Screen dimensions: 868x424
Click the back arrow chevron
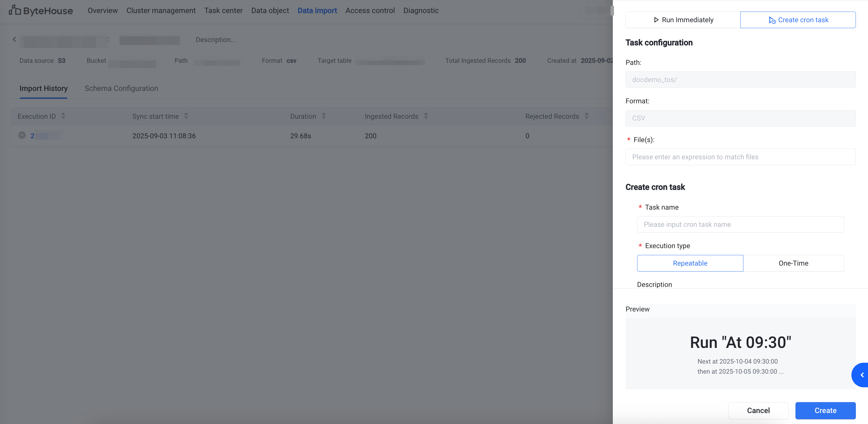(x=15, y=39)
